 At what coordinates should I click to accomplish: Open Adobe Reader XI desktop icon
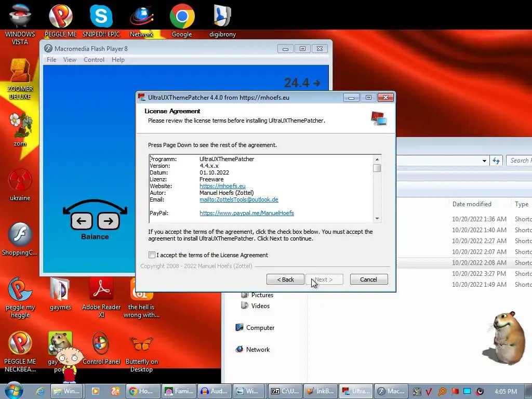pyautogui.click(x=101, y=298)
